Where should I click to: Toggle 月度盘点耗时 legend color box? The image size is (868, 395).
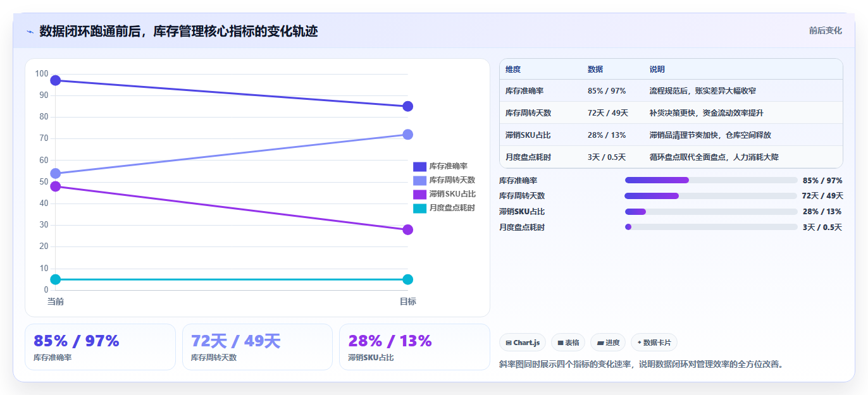(x=419, y=208)
